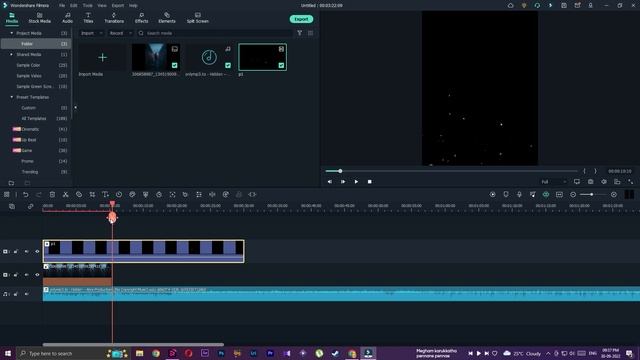Open the preview quality Full dropdown
Viewport: 640px width, 360px height.
coord(554,182)
